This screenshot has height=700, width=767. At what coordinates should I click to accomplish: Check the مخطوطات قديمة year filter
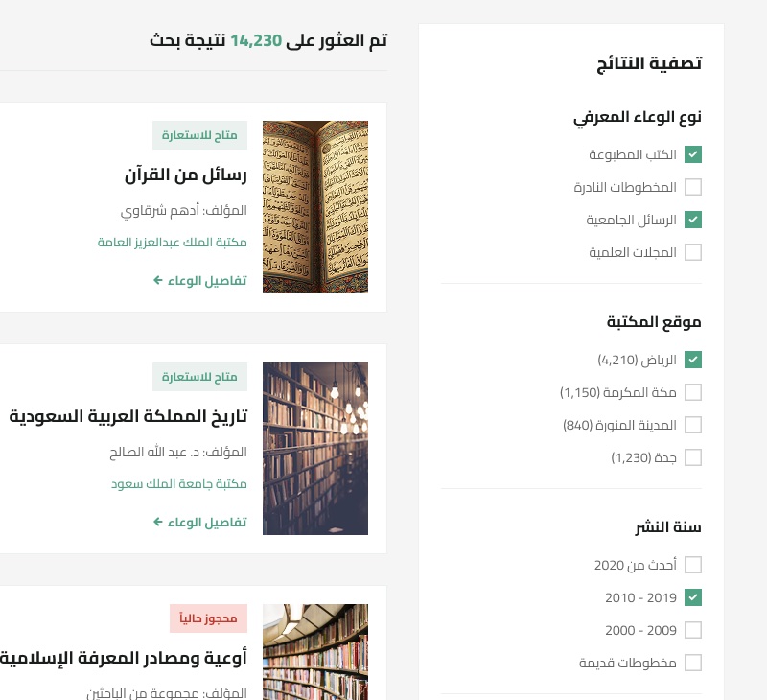[692, 663]
